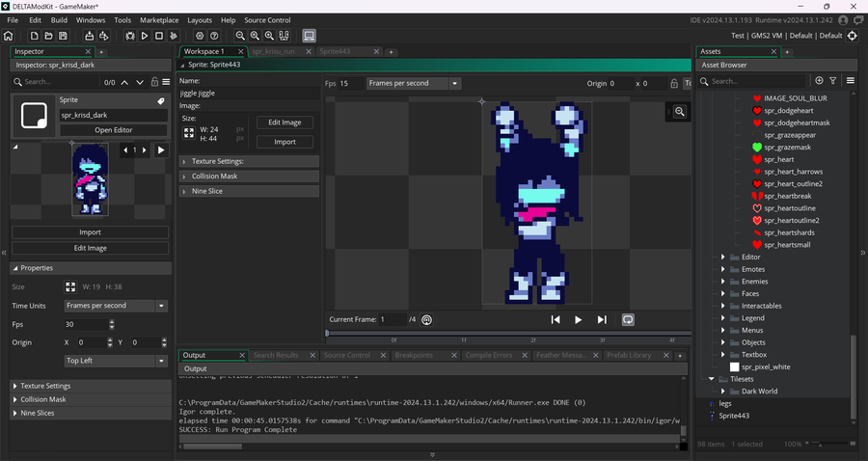Open Game Options gear icon

(x=200, y=36)
